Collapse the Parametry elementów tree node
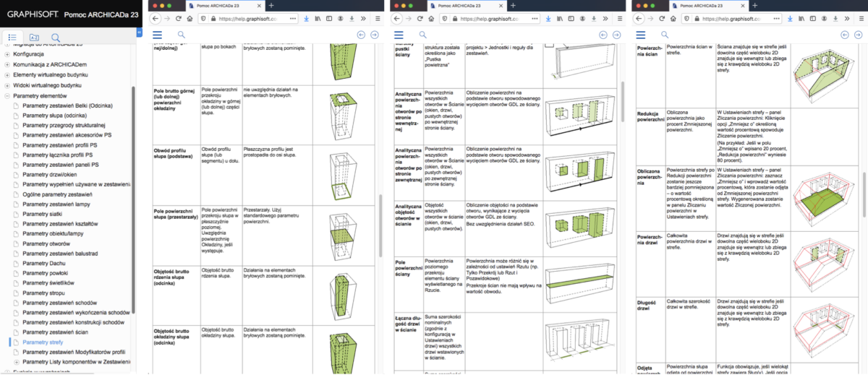The height and width of the screenshot is (375, 868). (x=7, y=95)
